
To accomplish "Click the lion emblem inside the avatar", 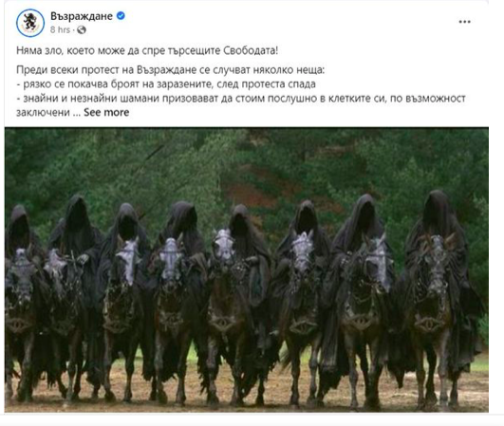I will point(30,22).
